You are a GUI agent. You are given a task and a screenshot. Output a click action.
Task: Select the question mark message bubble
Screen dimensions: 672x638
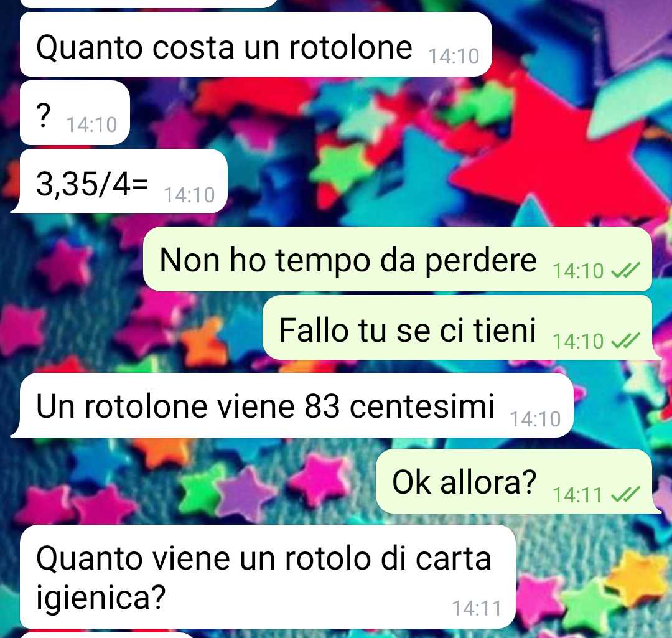click(75, 112)
